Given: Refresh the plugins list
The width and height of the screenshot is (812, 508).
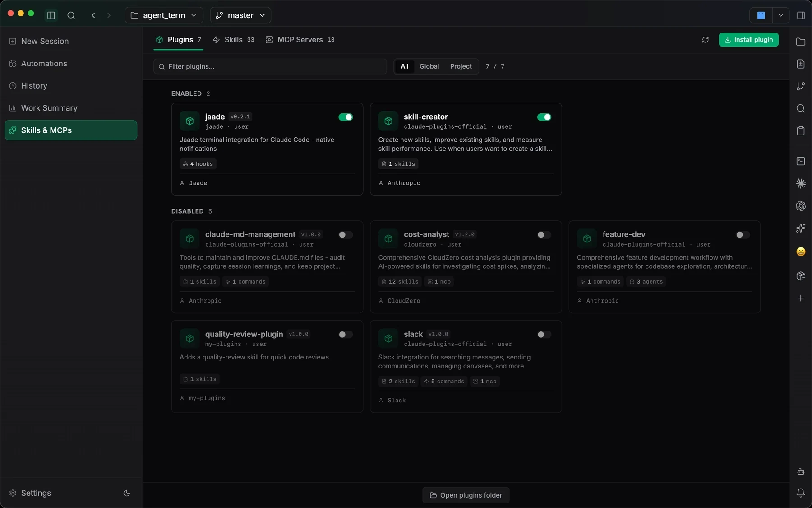Looking at the screenshot, I should click(706, 40).
